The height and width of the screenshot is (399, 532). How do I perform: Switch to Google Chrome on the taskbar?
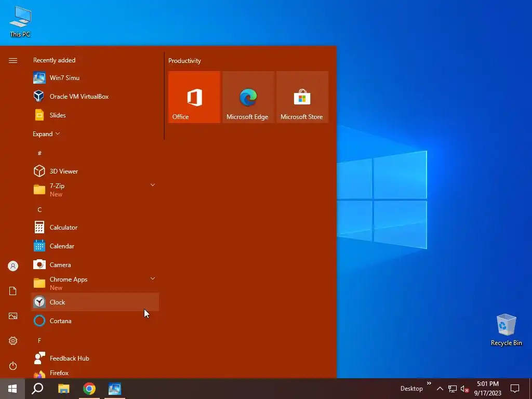89,389
